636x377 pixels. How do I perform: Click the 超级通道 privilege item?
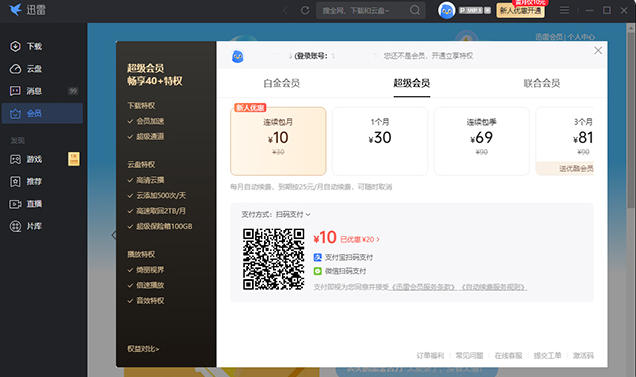pyautogui.click(x=150, y=136)
